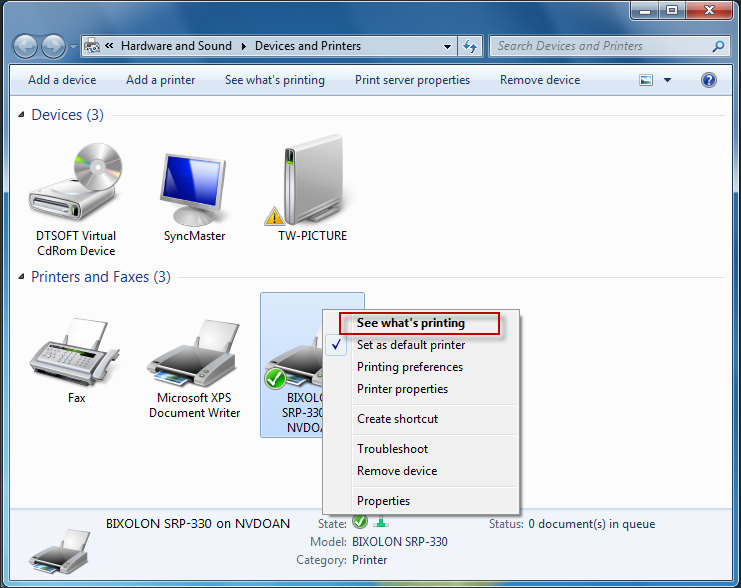Screen dimensions: 741x588
Task: Click the Help question mark icon
Action: click(709, 80)
